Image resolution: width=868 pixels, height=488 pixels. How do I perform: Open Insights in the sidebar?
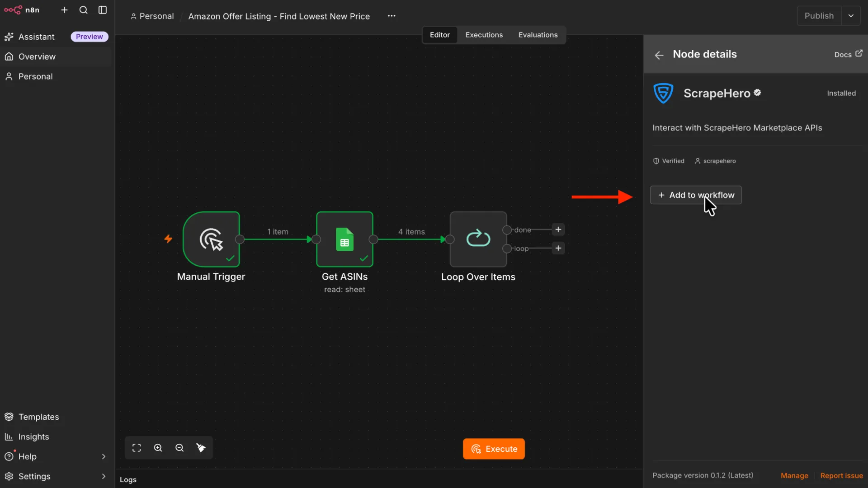[56, 436]
